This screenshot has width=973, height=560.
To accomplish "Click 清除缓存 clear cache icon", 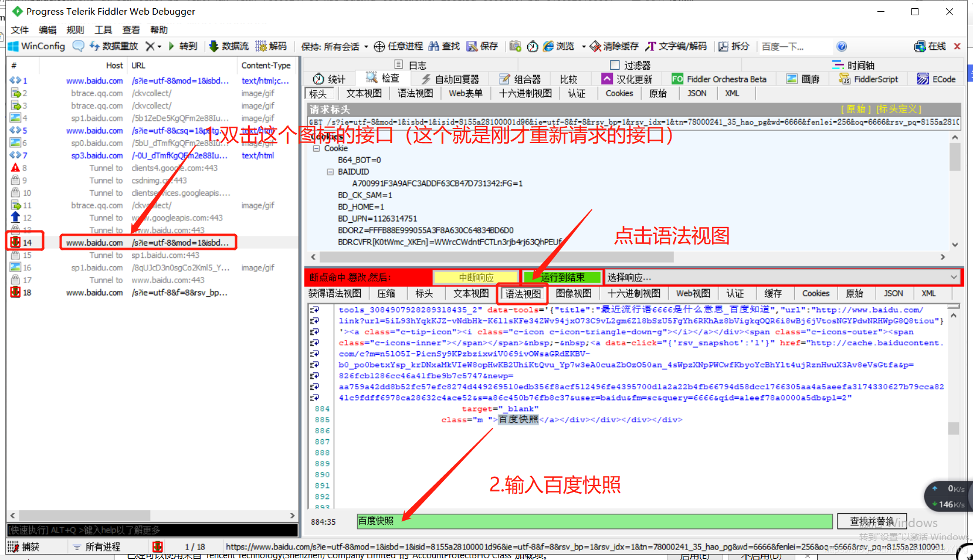I will pos(595,46).
